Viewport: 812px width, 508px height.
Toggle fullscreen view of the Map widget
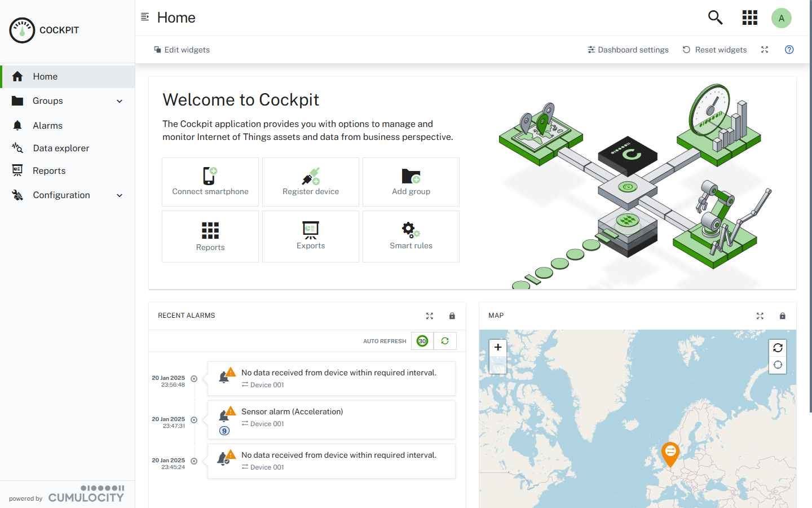coord(760,316)
